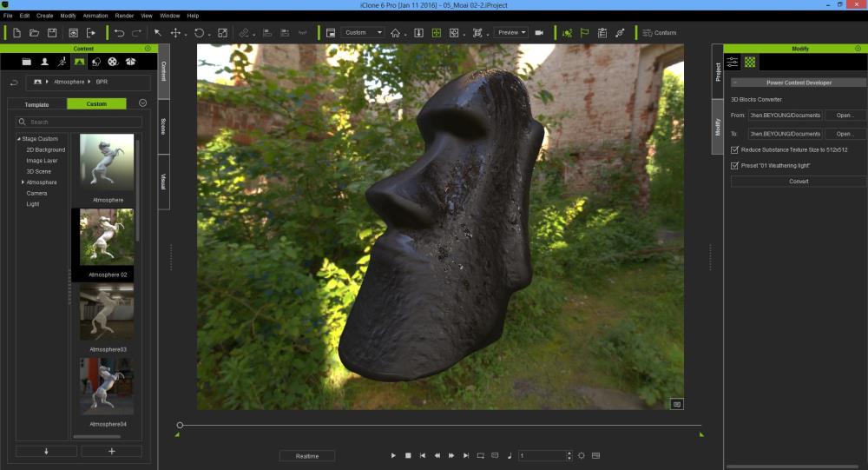Click the timeline settings gear icon
The height and width of the screenshot is (470, 868).
(x=582, y=455)
